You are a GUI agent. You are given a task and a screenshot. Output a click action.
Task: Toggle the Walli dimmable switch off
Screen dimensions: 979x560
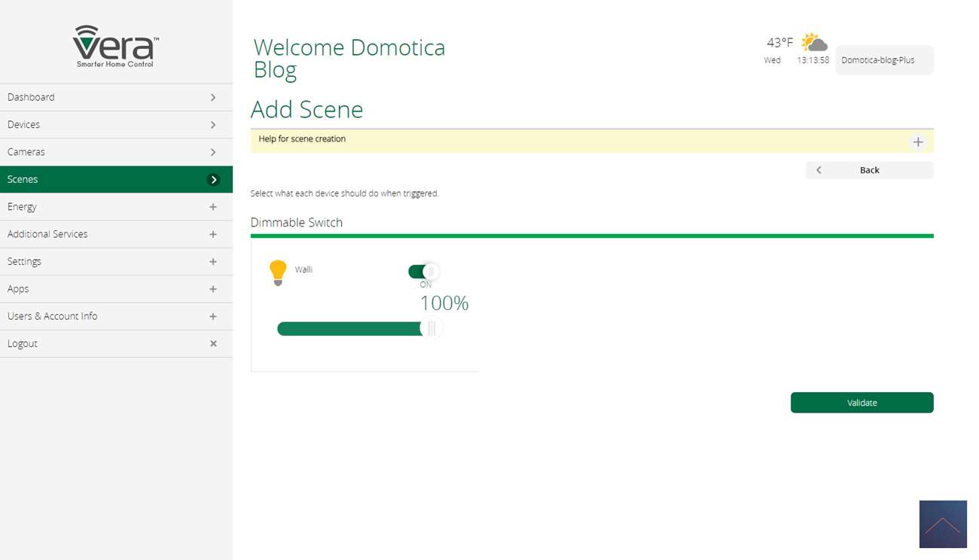423,272
